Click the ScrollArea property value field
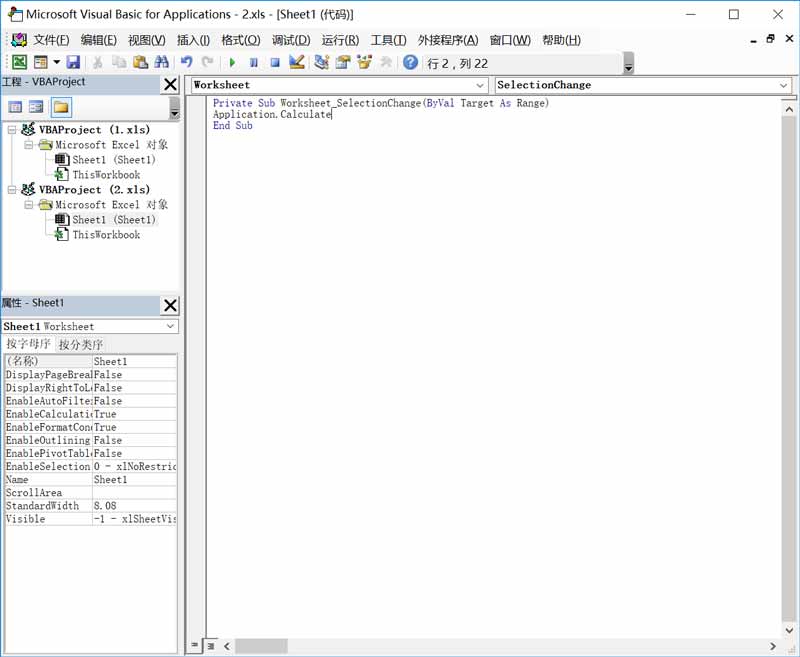Screen dimensions: 800x657 tap(135, 492)
